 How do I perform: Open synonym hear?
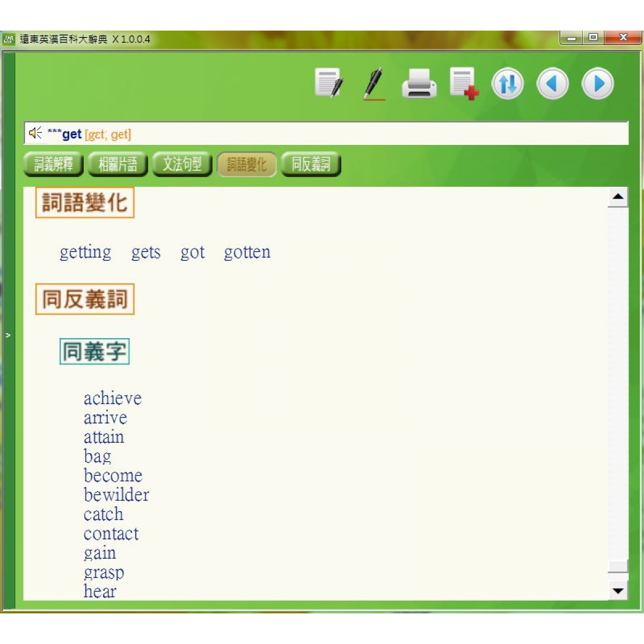100,591
